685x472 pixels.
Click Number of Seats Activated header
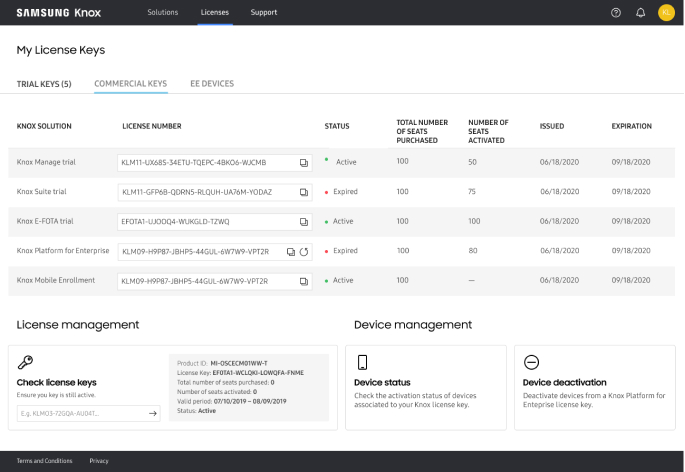[x=488, y=131]
